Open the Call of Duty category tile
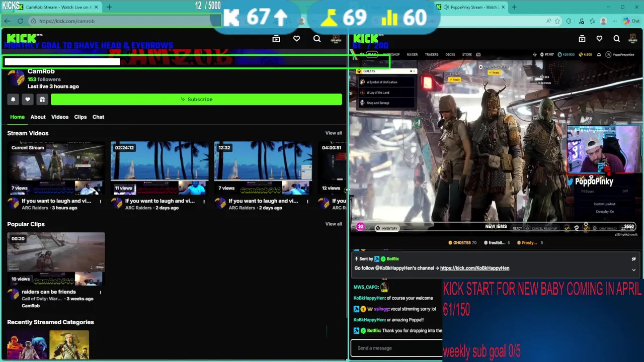 [x=69, y=345]
